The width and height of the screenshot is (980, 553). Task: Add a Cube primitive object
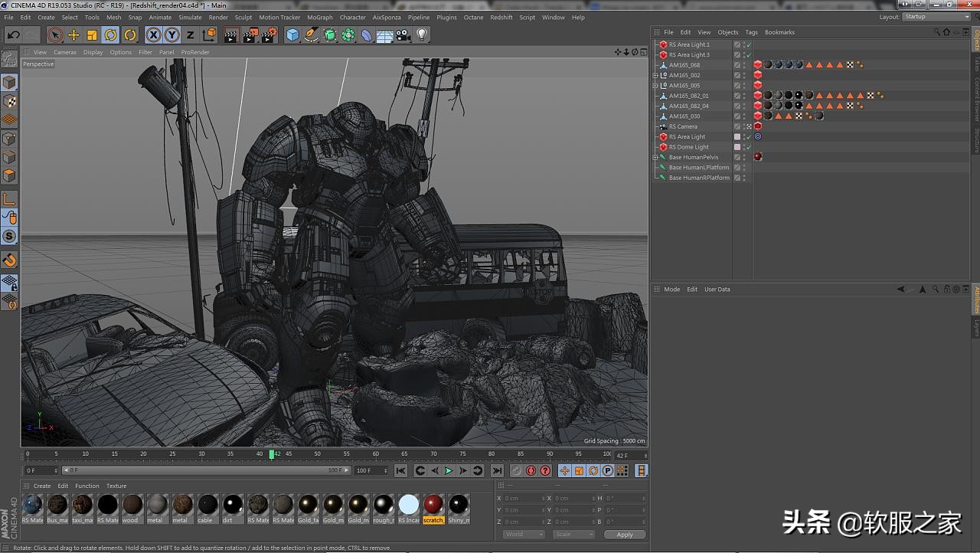coord(292,34)
